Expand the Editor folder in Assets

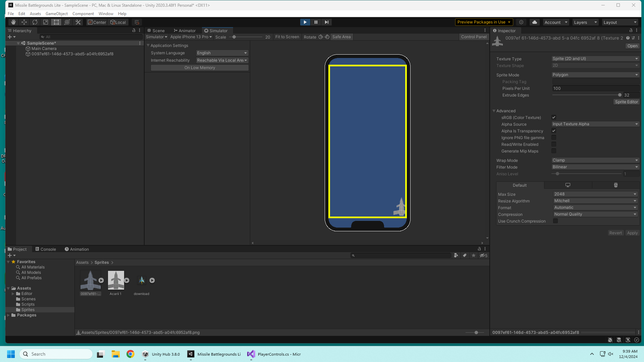coord(13,294)
